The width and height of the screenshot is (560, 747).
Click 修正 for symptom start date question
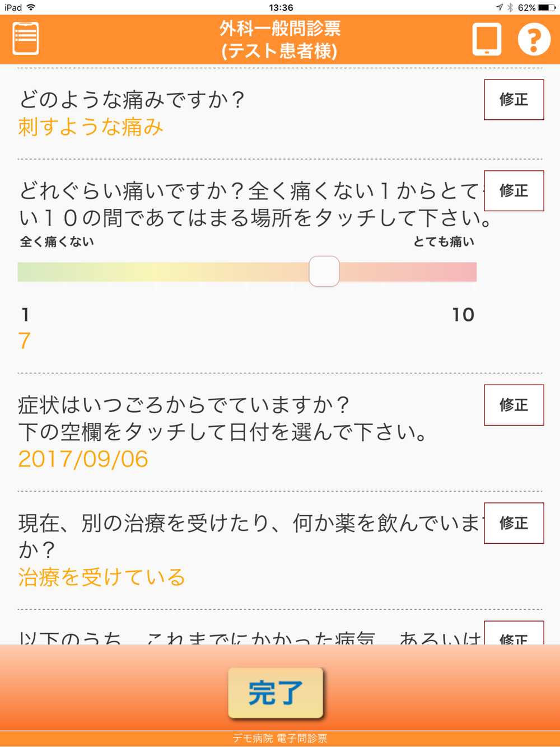click(x=514, y=405)
